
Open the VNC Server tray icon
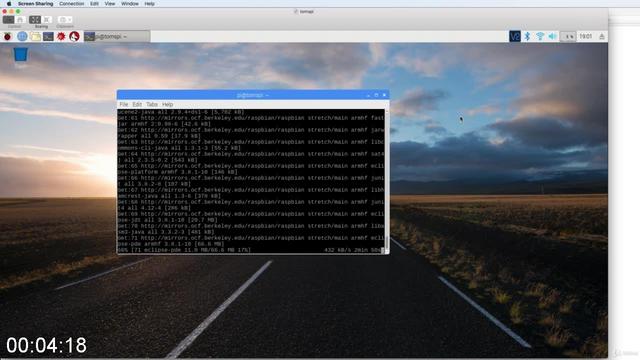coord(515,36)
